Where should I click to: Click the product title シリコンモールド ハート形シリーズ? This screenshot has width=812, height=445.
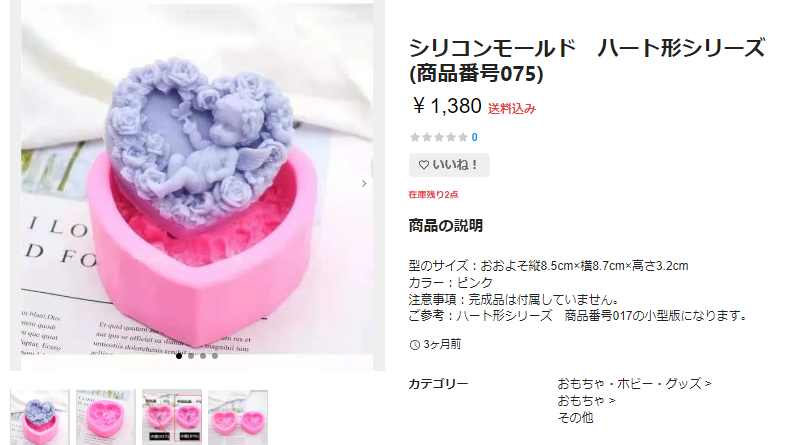pyautogui.click(x=587, y=48)
